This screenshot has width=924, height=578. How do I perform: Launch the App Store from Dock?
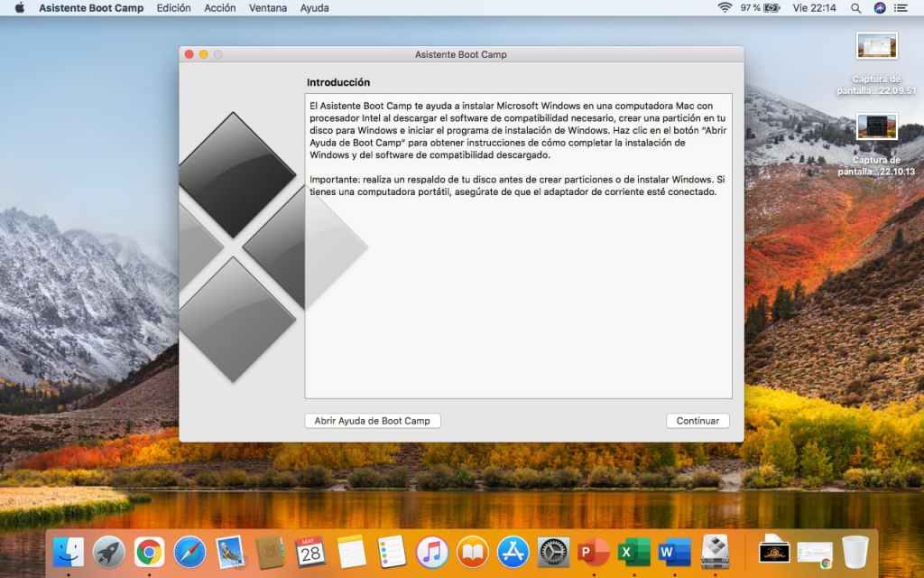coord(513,551)
